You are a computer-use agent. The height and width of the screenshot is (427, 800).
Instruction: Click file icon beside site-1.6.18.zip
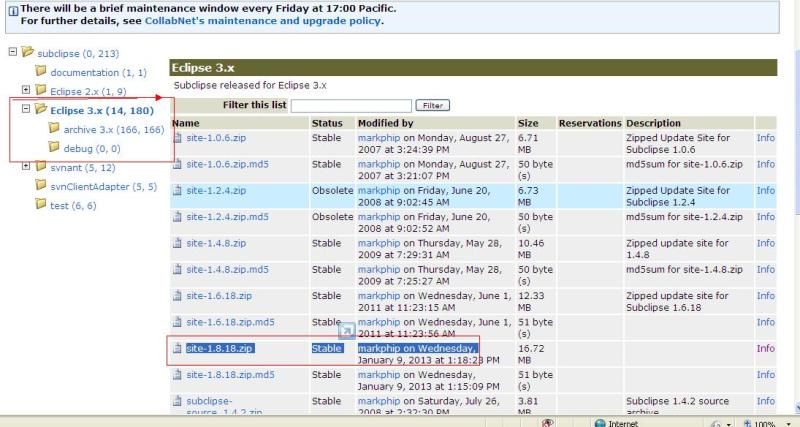[178, 296]
